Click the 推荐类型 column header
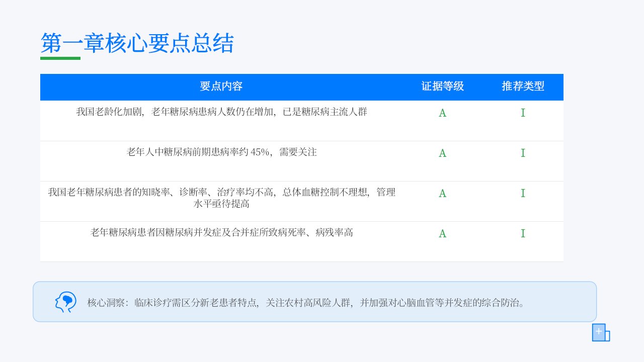 (x=523, y=86)
